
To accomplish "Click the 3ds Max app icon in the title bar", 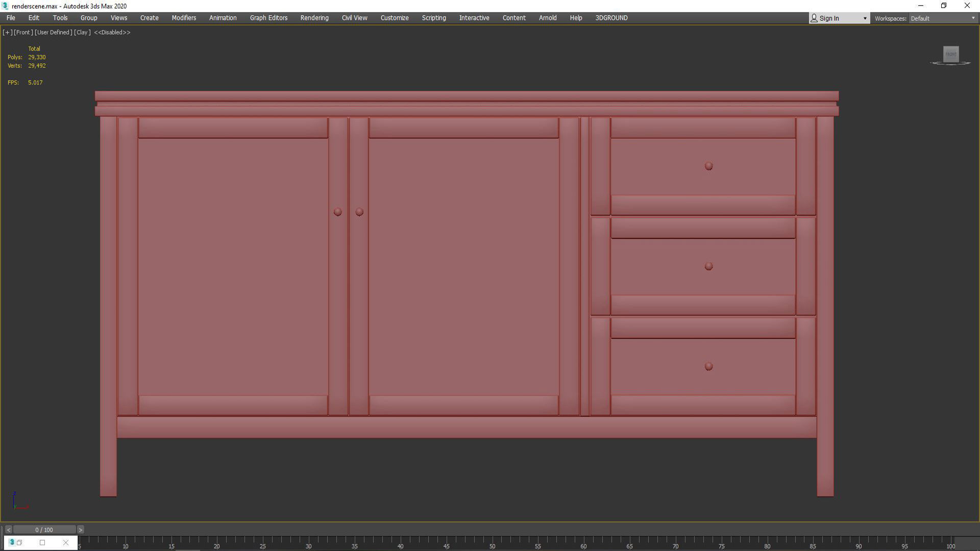I will [5, 6].
